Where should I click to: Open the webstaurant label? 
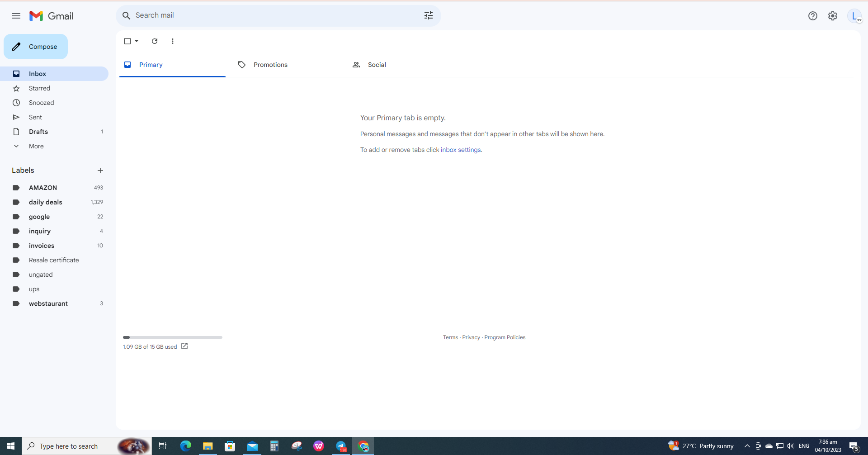(x=54, y=303)
